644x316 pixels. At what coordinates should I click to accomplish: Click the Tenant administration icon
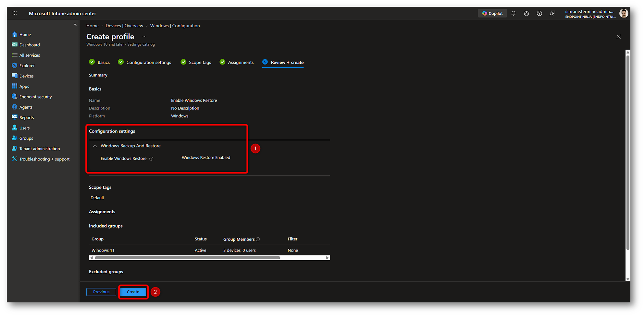pyautogui.click(x=15, y=148)
